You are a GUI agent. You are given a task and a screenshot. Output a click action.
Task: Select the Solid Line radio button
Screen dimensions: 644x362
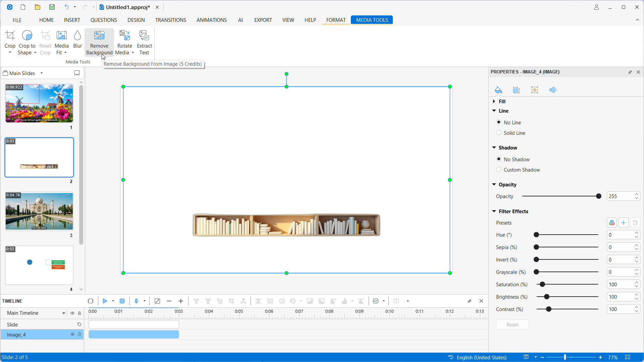click(x=499, y=133)
